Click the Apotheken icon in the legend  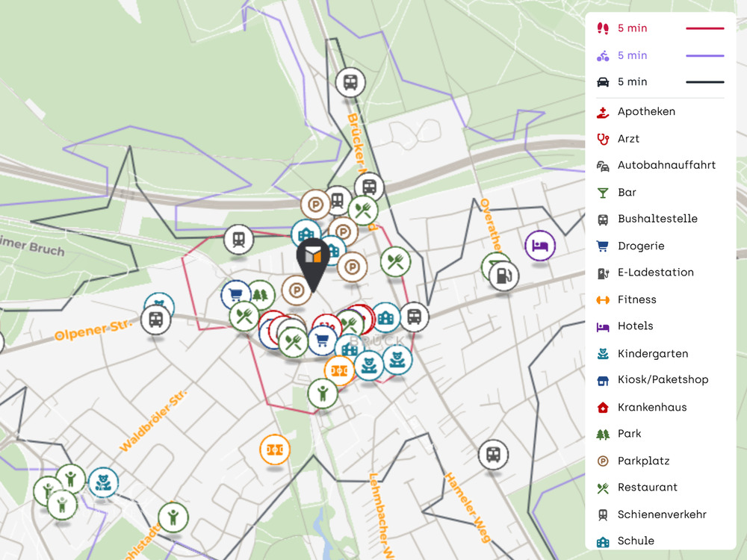603,112
